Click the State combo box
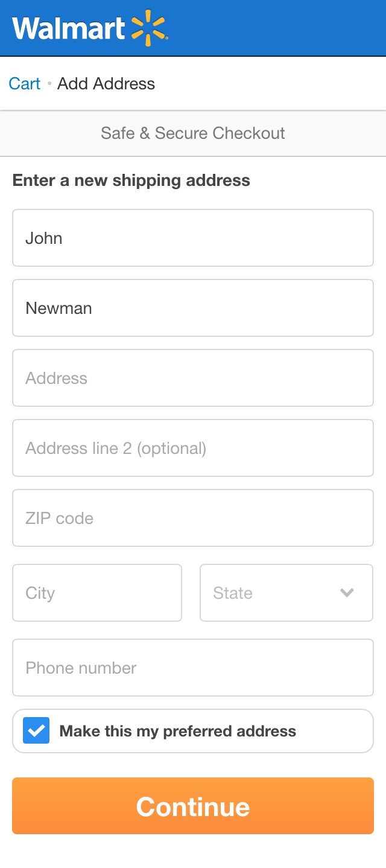Viewport: 386px width, 868px height. coord(286,593)
